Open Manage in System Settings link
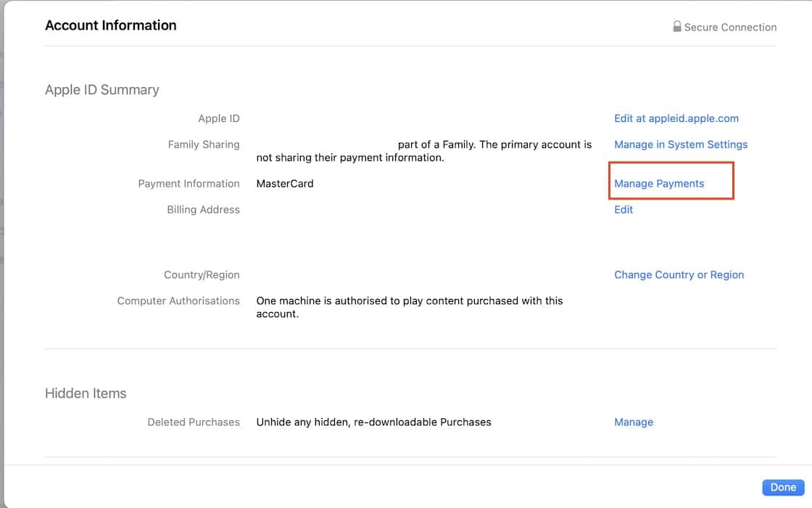The width and height of the screenshot is (812, 508). click(680, 144)
